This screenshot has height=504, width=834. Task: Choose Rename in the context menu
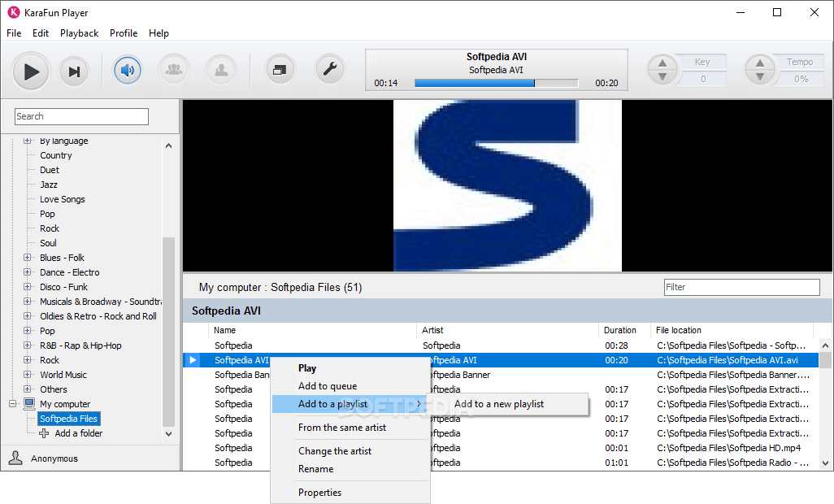[350, 469]
